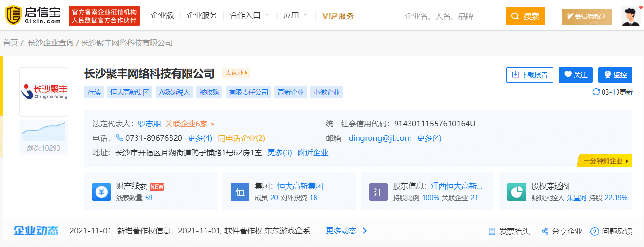Open 同电话企业(2) link
Screen dimensions: 644x247
[x=241, y=138]
